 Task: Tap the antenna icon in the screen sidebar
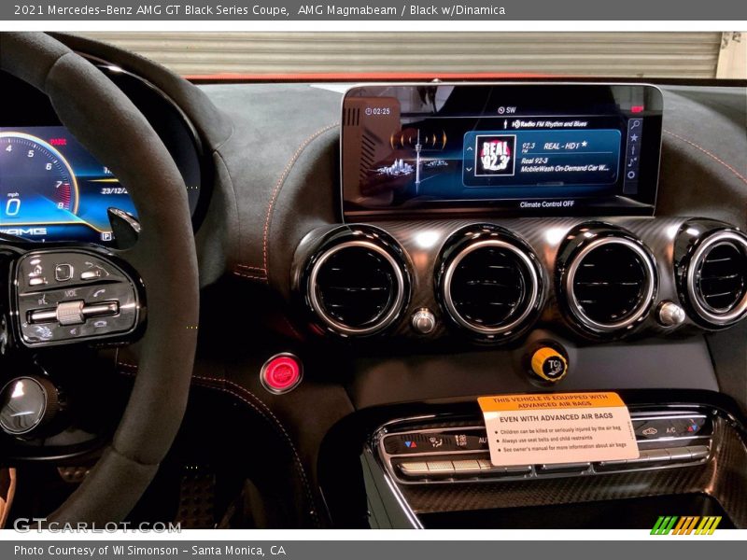[633, 150]
